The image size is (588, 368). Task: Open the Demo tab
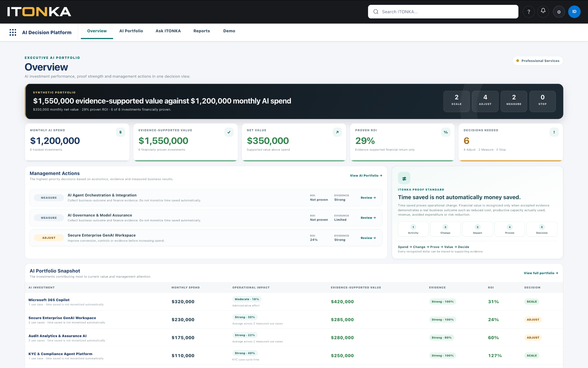click(x=229, y=31)
